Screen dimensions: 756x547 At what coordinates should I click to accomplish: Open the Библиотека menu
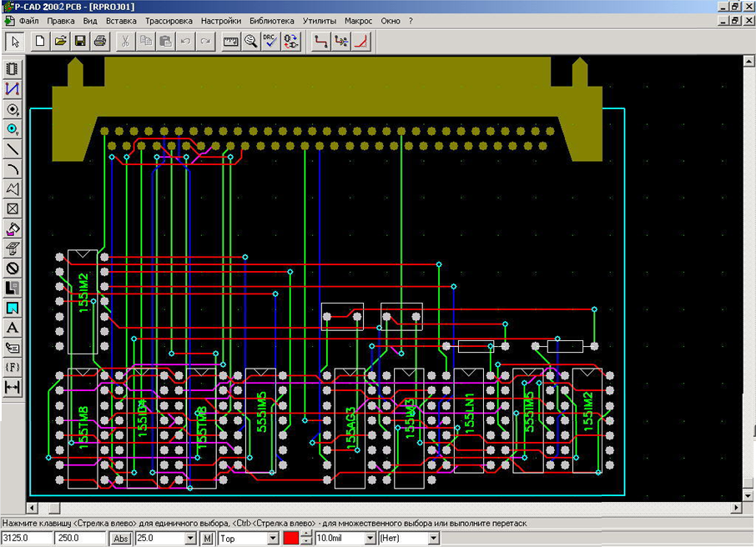(271, 21)
